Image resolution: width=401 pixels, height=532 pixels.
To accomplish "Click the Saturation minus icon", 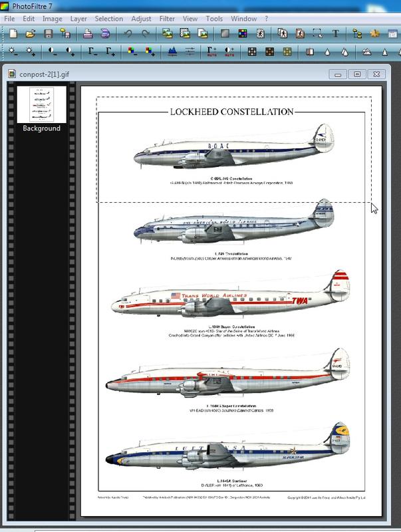I will point(132,51).
